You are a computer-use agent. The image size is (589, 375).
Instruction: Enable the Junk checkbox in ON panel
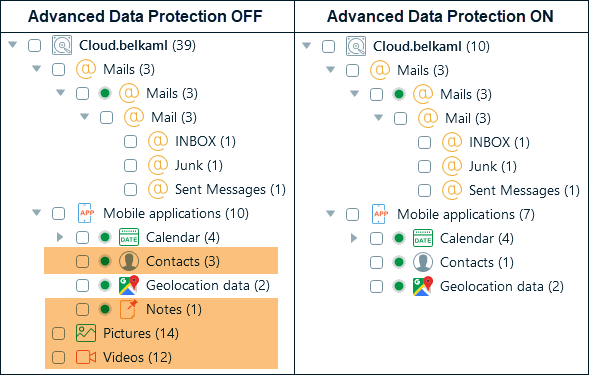424,166
